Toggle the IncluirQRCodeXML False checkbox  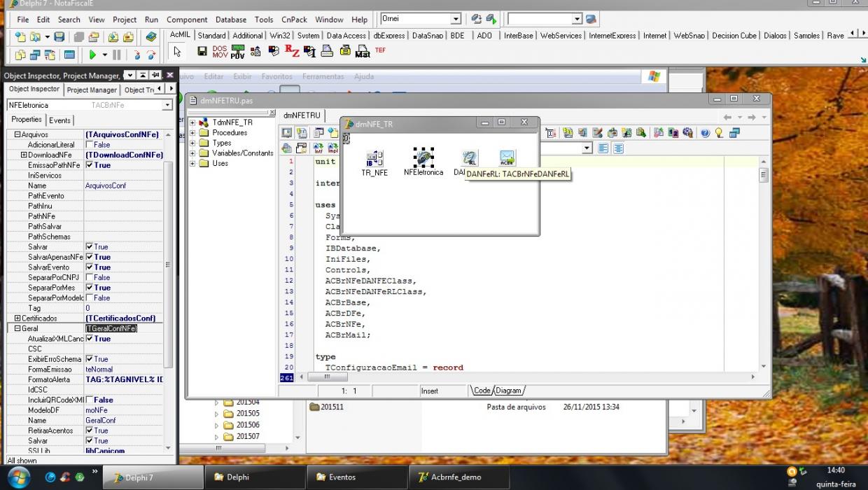pos(90,400)
